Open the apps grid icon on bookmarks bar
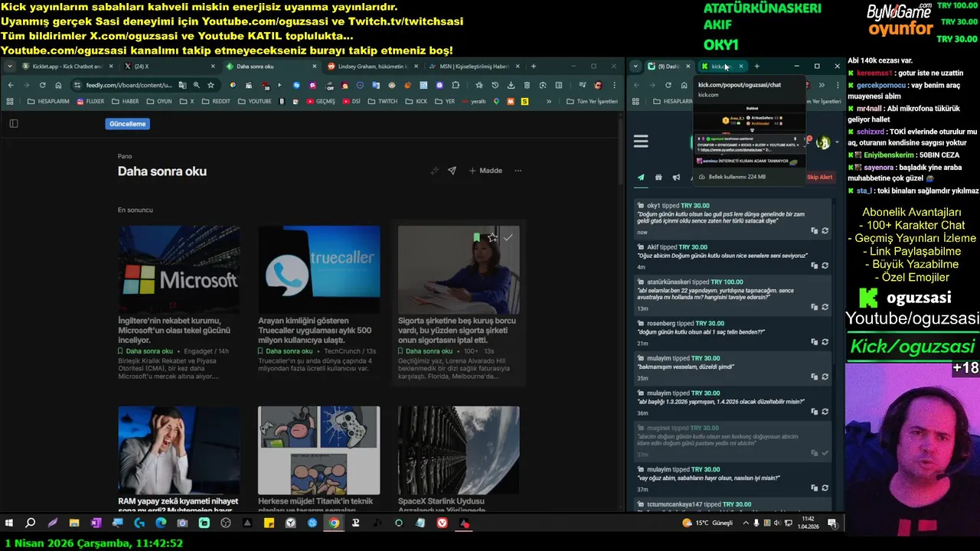The width and height of the screenshot is (980, 551). pos(11,101)
